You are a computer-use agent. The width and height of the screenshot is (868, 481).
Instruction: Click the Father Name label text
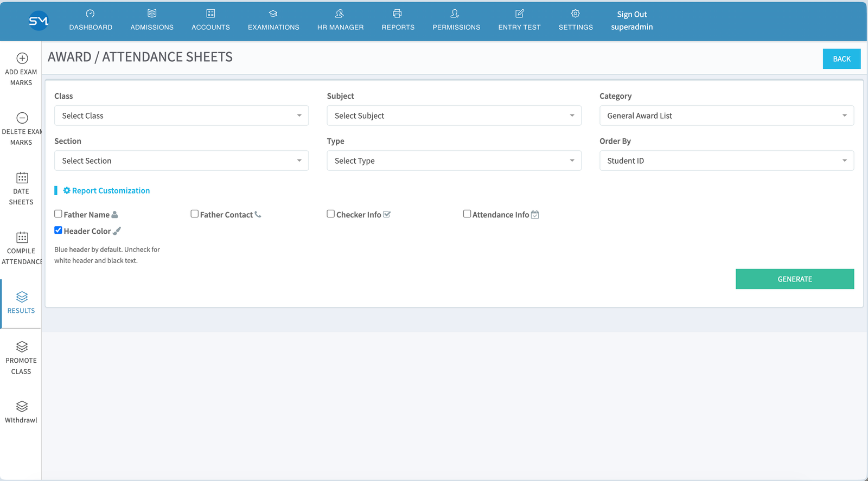click(x=87, y=215)
